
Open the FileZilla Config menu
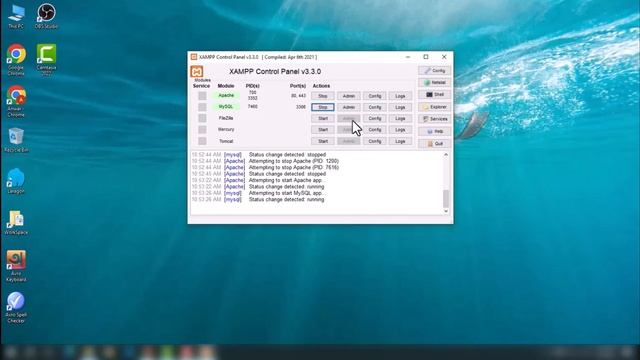[x=374, y=118]
